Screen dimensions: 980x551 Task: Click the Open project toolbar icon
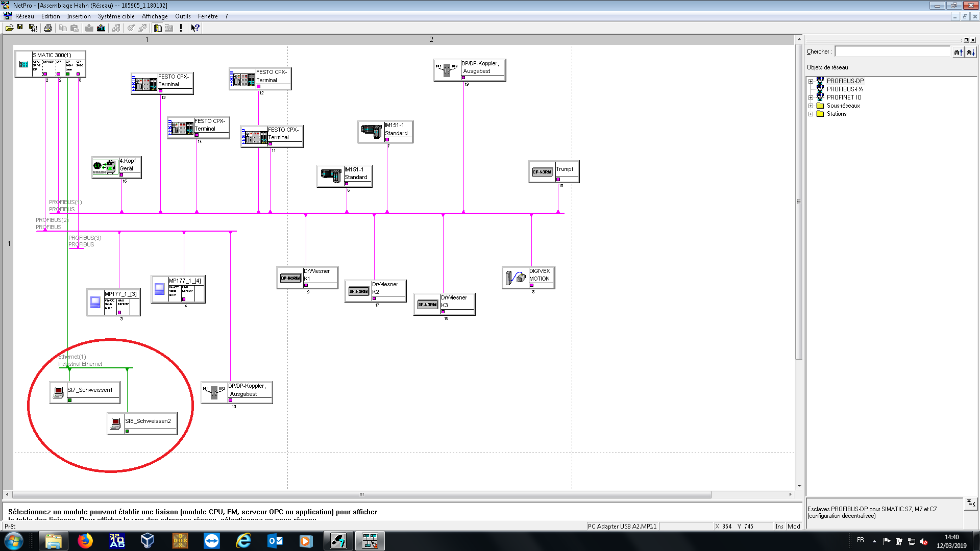pos(9,28)
